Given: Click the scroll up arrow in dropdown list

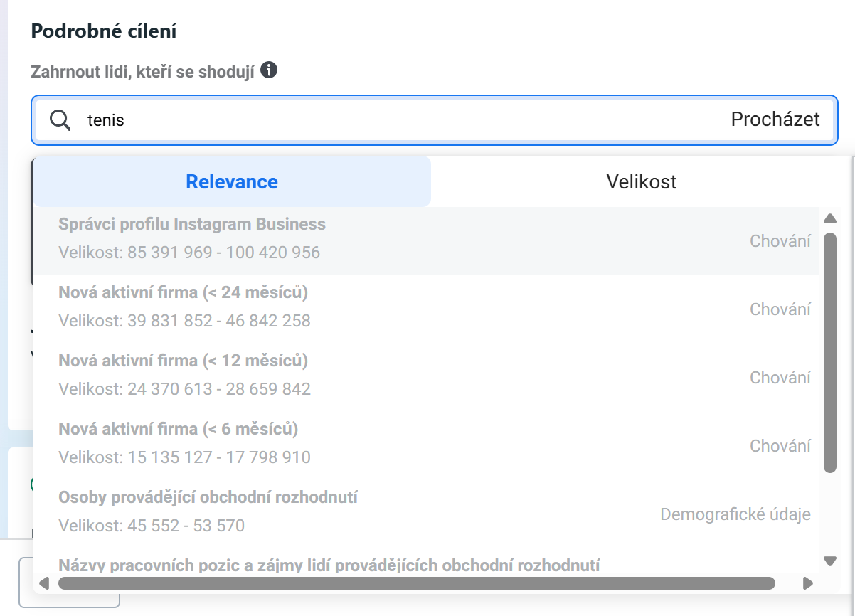Looking at the screenshot, I should pos(829,218).
